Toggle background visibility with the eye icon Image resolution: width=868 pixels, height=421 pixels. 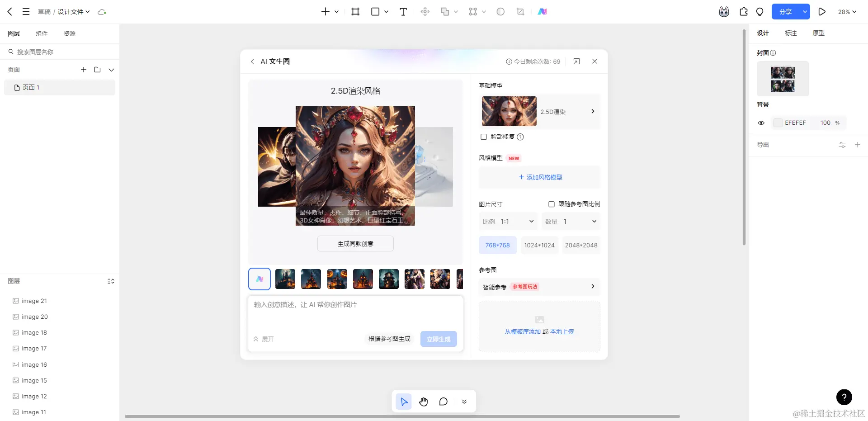(x=761, y=123)
